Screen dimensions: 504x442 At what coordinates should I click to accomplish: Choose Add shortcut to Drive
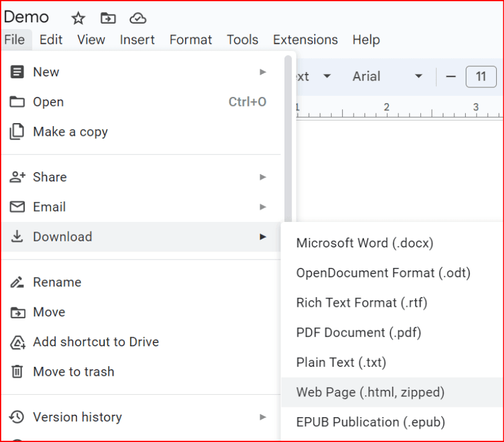[95, 342]
